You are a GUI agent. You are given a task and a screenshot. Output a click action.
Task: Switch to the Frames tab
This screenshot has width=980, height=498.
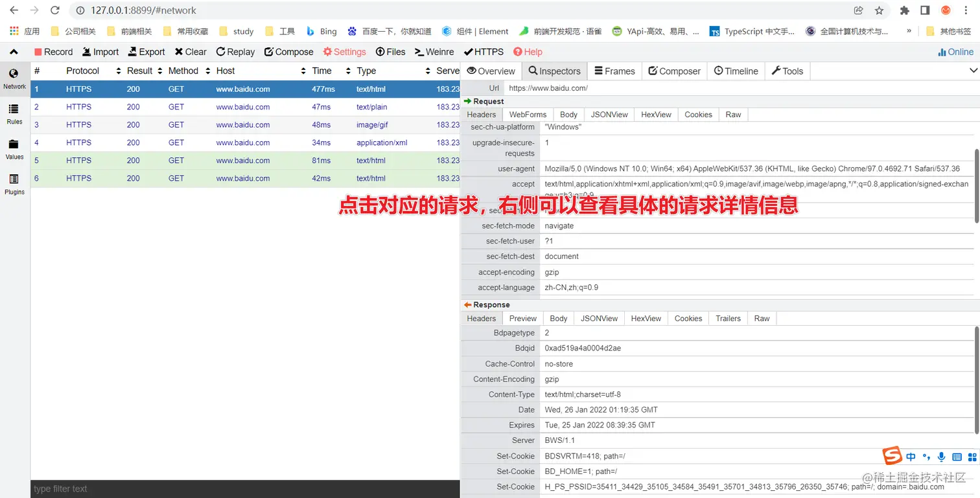[x=614, y=71]
